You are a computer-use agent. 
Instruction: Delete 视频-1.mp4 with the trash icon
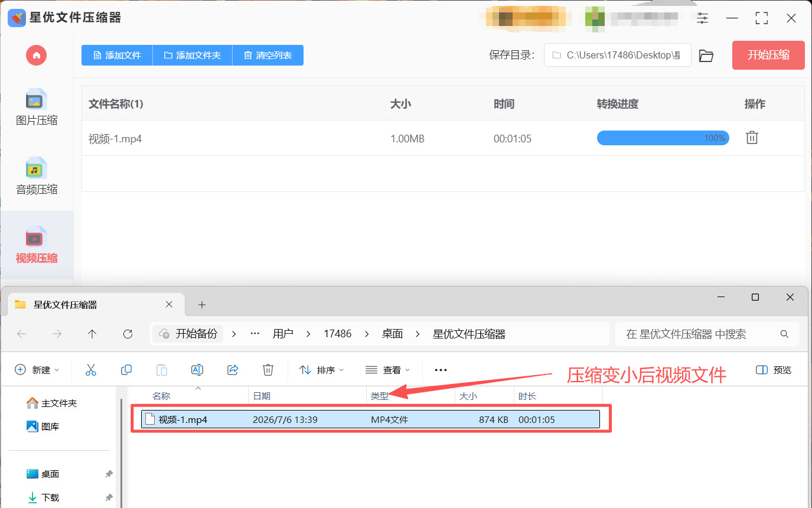point(752,138)
